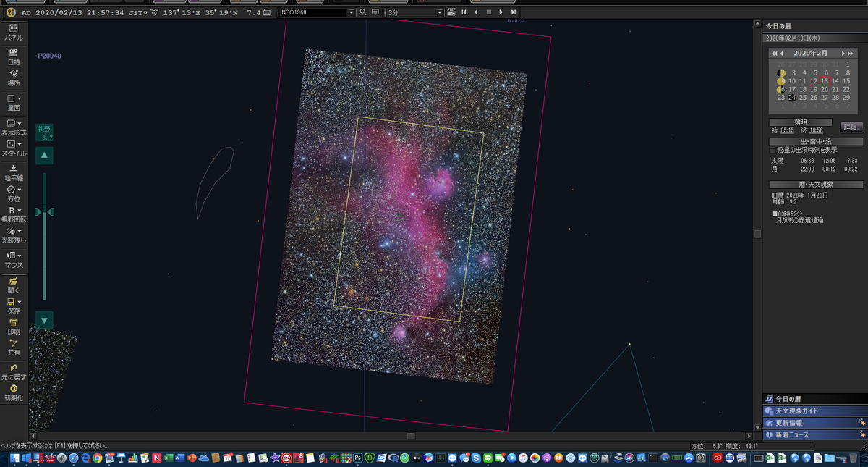The width and height of the screenshot is (868, 467).
Task: Click the star chart horizontal scrollbar thumb
Action: pyautogui.click(x=411, y=437)
